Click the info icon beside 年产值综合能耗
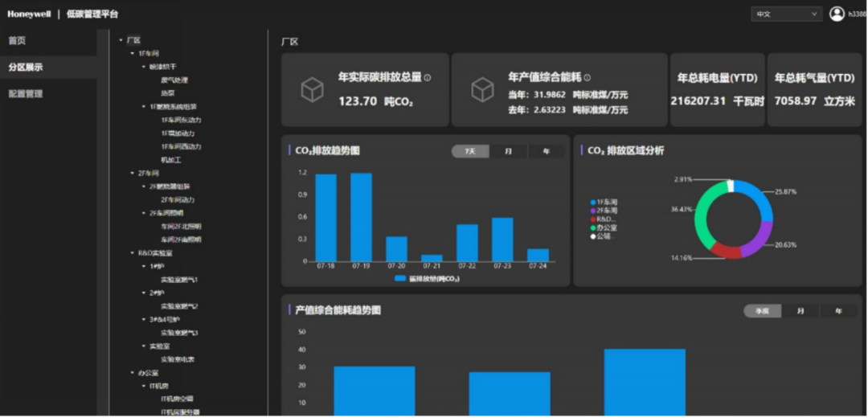 tap(588, 78)
